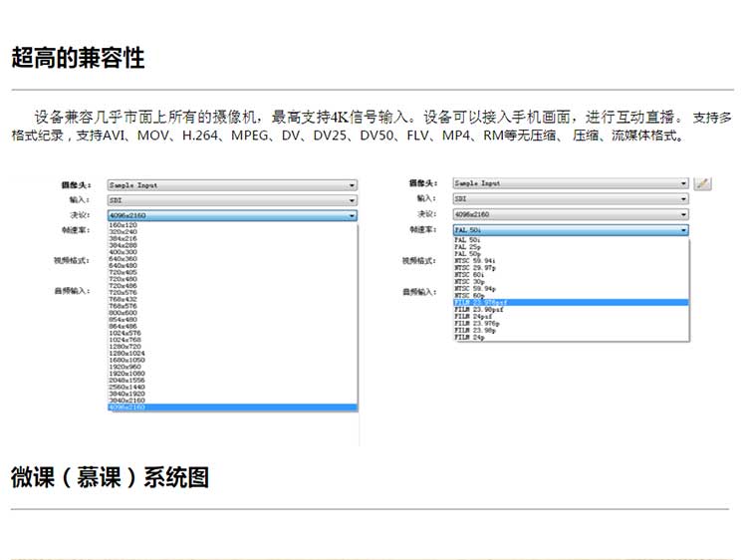Pick 1280x720 in the resolution list

click(124, 346)
